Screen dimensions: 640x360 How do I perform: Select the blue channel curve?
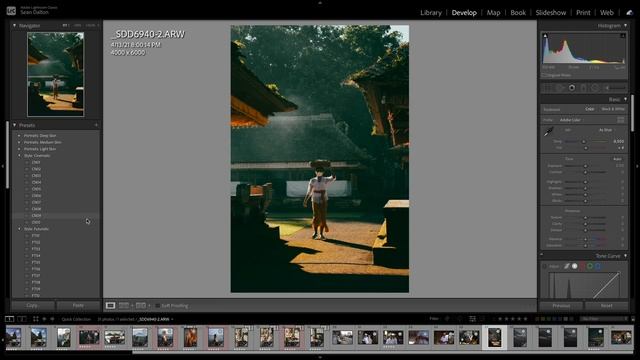[598, 266]
